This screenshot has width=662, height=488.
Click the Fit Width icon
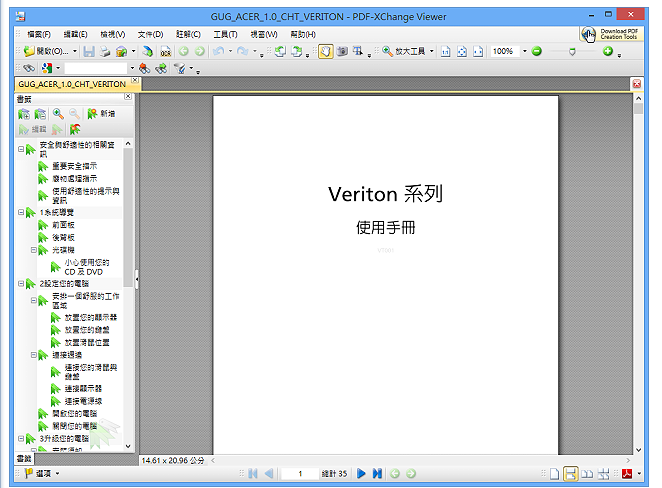point(478,52)
